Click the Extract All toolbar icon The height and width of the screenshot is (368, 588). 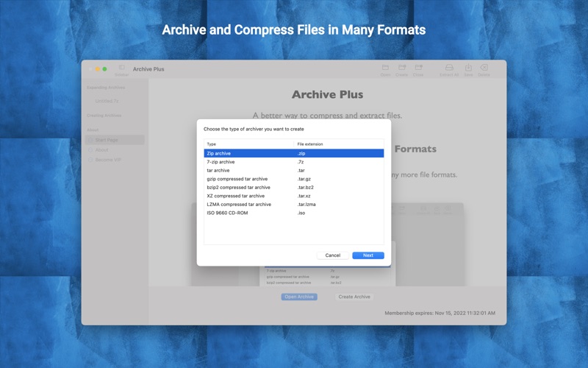click(449, 67)
